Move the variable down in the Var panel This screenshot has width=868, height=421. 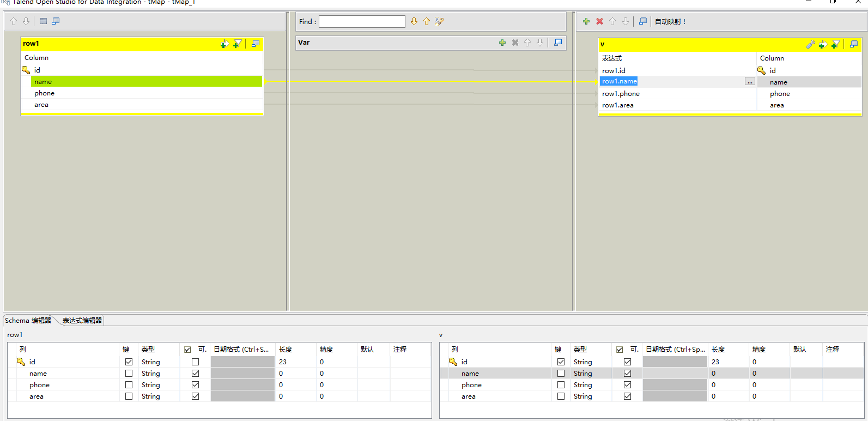540,43
